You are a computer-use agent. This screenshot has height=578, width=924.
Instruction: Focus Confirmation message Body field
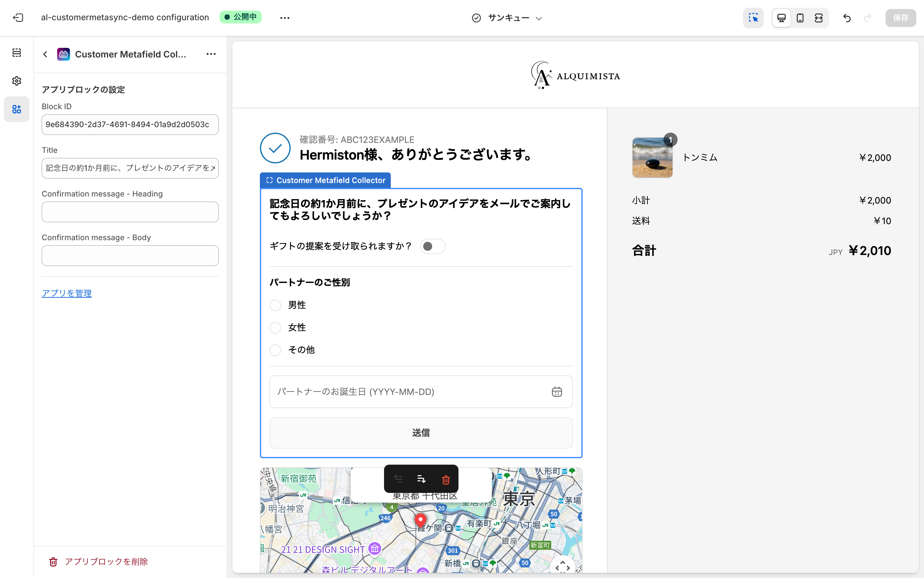pyautogui.click(x=130, y=255)
